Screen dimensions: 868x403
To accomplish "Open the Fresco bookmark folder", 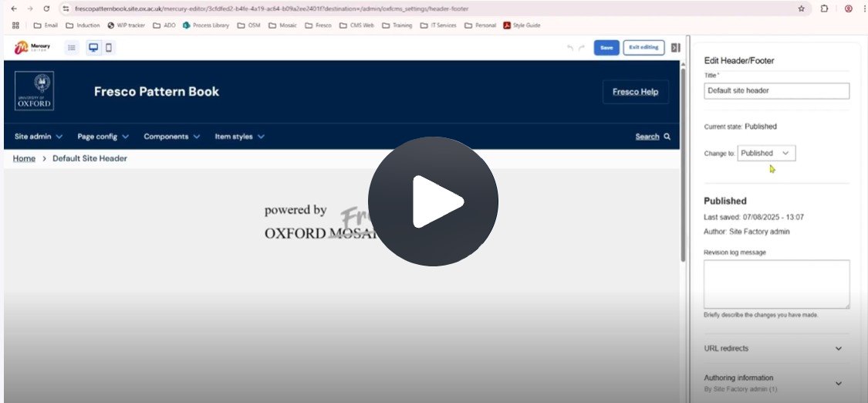I will [319, 25].
